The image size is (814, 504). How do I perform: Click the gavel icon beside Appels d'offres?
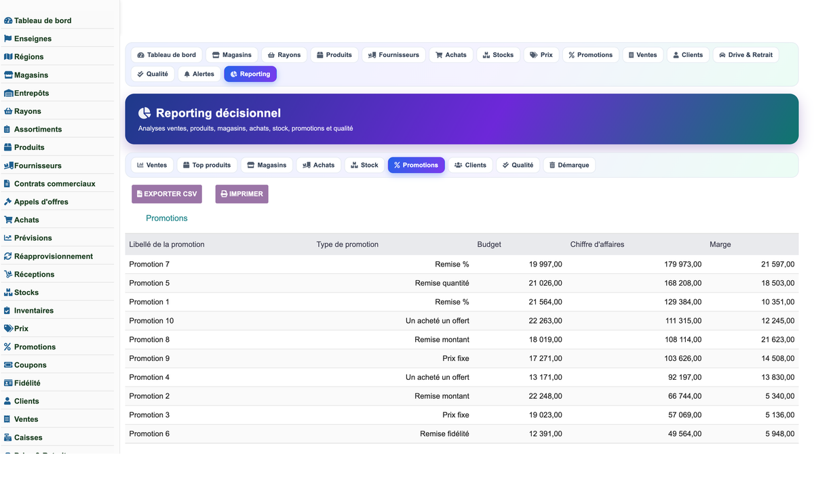8,201
